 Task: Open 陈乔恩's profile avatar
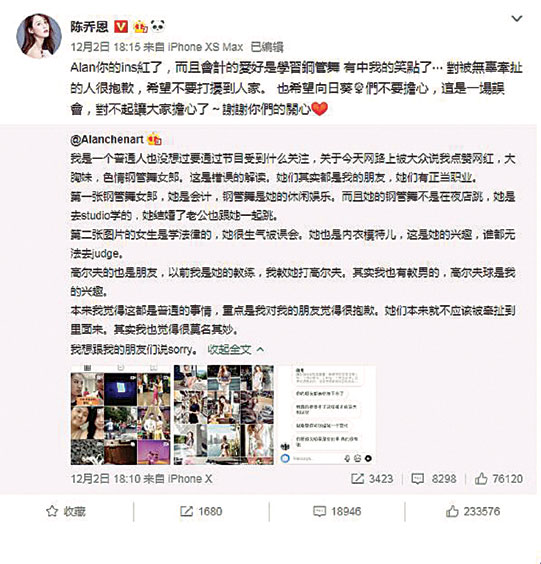[x=38, y=36]
